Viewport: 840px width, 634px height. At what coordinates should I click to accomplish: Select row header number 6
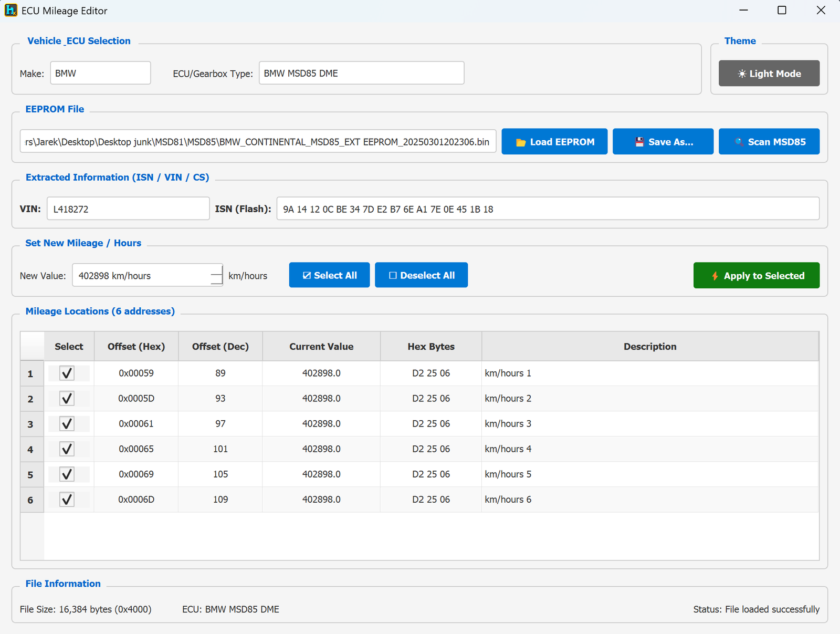point(32,500)
